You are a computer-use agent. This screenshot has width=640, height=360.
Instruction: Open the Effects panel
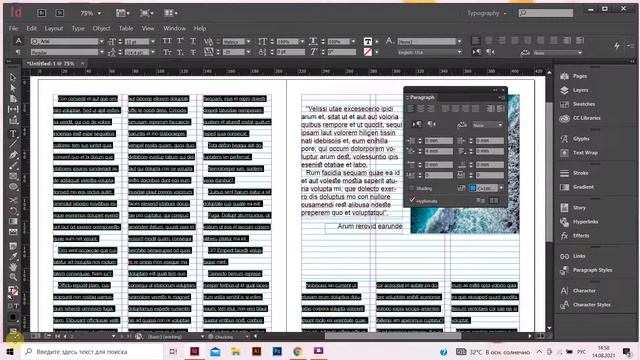575,236
